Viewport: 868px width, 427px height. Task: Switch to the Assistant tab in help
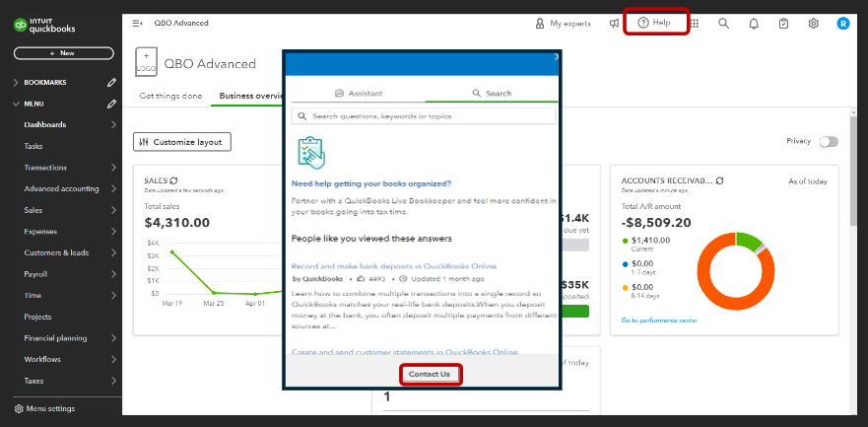(359, 94)
